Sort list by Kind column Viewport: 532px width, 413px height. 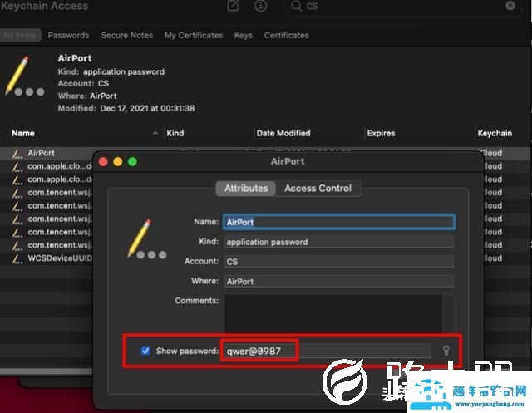coord(175,133)
